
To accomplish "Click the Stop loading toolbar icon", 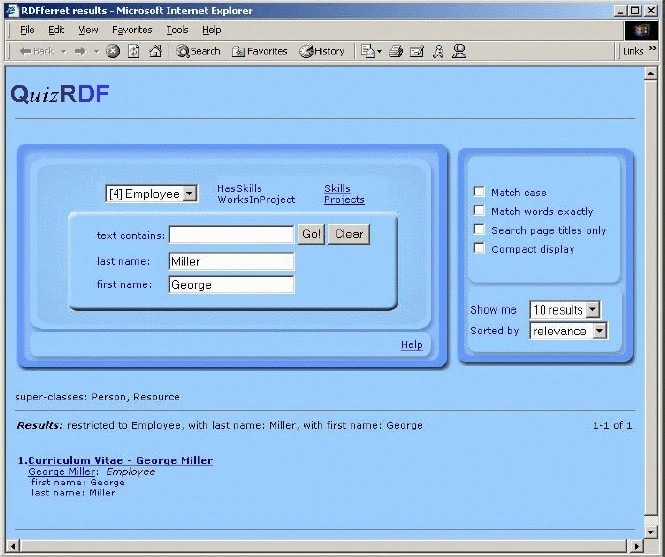I will (x=113, y=51).
